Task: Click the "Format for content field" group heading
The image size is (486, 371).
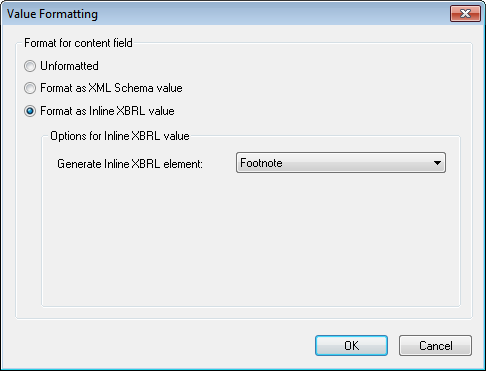Action: tap(78, 43)
